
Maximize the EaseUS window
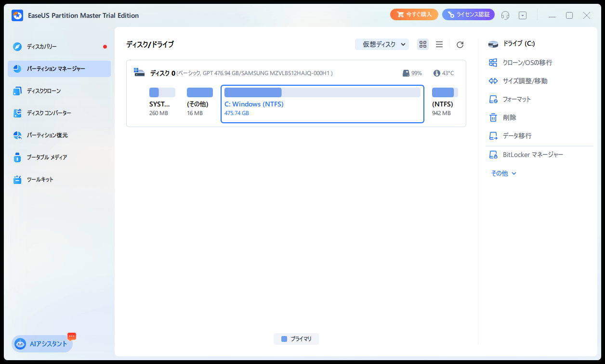(x=569, y=15)
